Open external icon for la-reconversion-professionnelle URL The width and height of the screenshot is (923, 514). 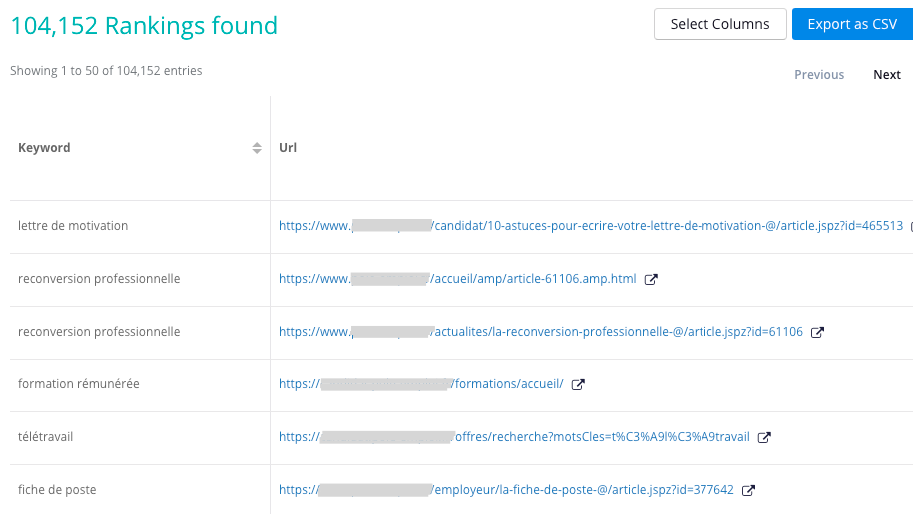coord(817,332)
